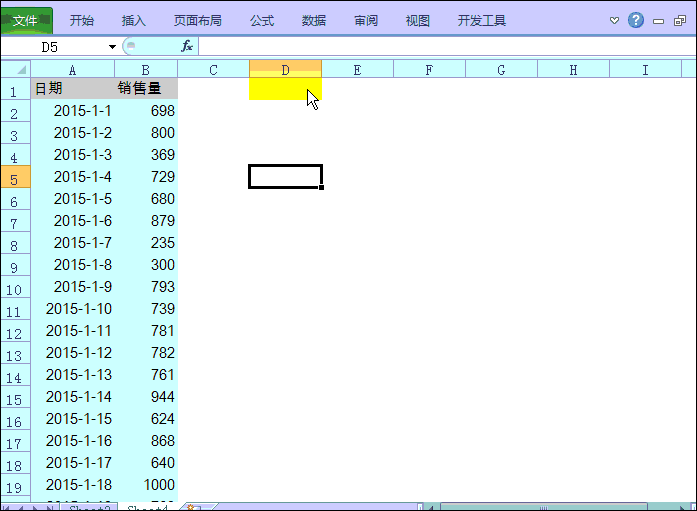Select the date cell 2015-1-4
Viewport: 697px width, 511px height.
click(x=72, y=176)
